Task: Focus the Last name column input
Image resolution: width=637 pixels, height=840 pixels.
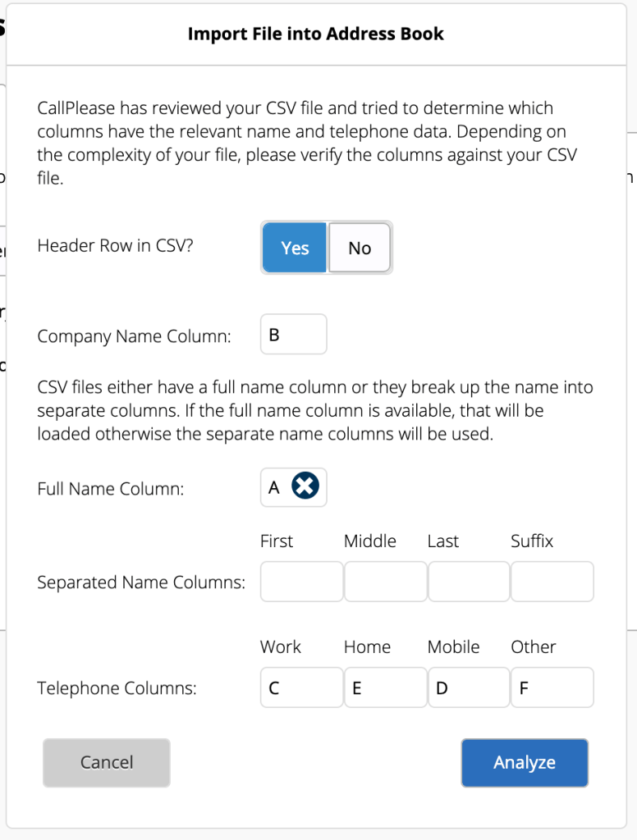Action: pyautogui.click(x=469, y=582)
